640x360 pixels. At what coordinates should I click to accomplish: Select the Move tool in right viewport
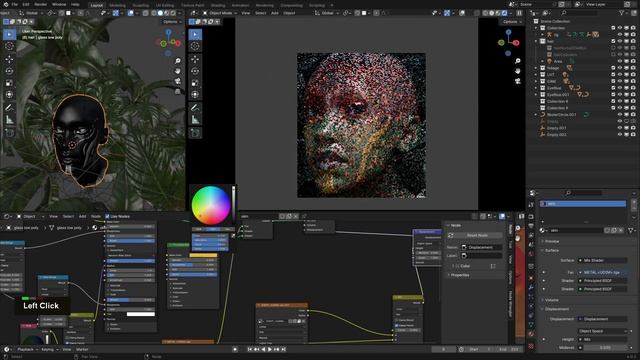(x=195, y=59)
